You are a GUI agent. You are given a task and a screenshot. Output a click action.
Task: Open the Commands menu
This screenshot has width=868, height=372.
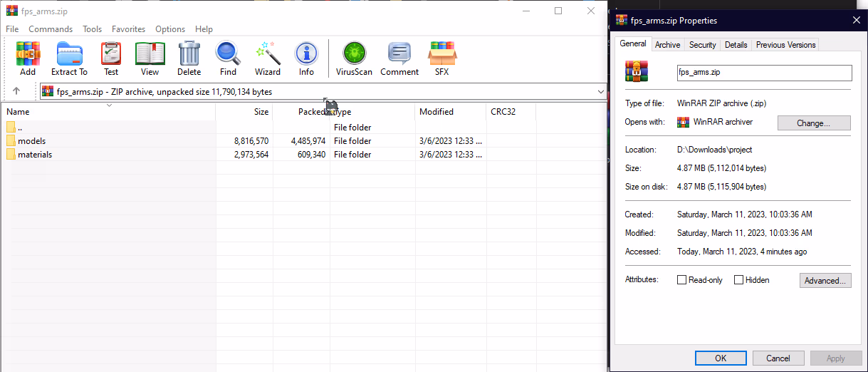[51, 29]
